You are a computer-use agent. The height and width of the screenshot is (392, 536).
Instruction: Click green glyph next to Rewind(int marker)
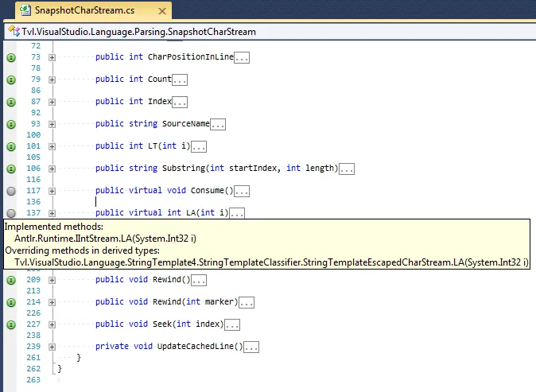click(11, 302)
